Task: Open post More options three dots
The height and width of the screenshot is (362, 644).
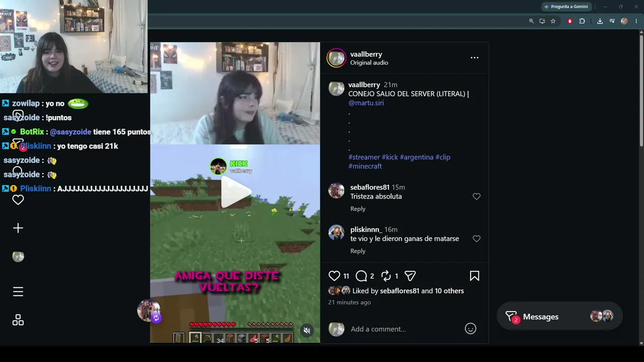Action: click(474, 58)
